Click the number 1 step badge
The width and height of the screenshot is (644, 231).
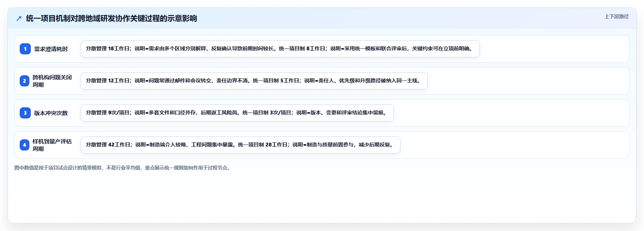25,49
